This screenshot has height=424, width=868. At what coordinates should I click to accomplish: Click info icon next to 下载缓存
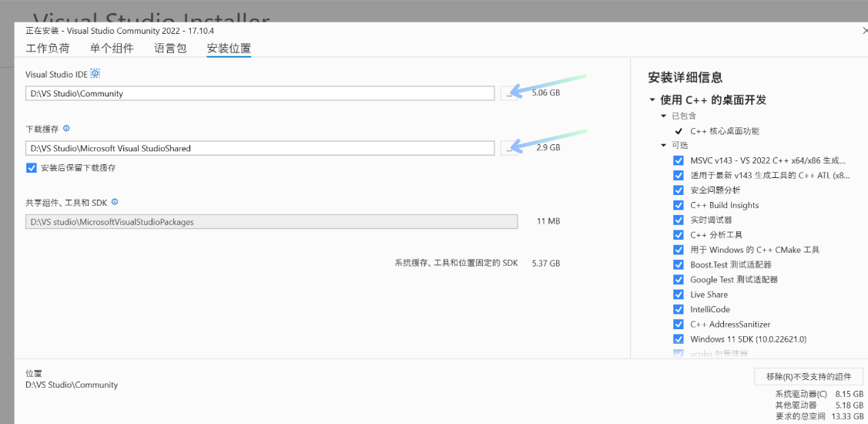point(66,128)
